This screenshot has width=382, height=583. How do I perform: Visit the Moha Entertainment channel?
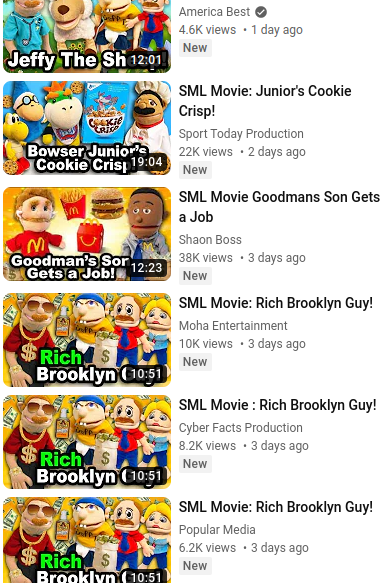pos(233,326)
